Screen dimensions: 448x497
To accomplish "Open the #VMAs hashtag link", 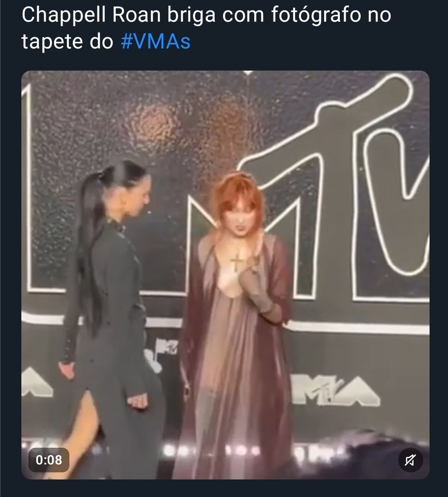I will tap(155, 42).
